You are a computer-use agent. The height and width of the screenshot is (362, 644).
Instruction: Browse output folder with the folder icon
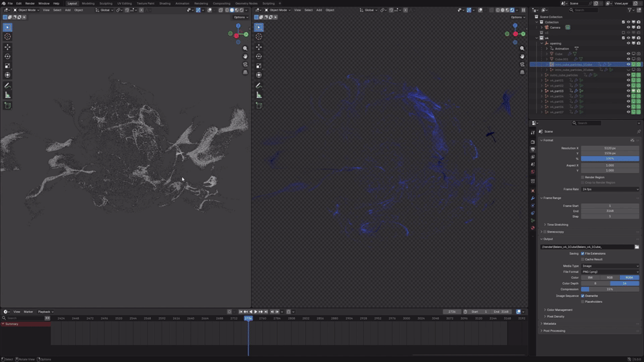tap(637, 247)
